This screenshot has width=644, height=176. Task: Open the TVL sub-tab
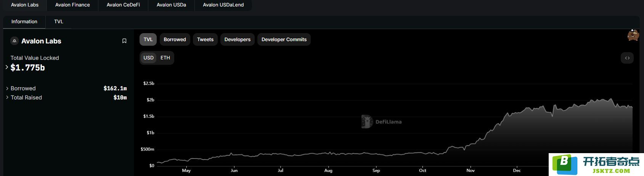click(x=59, y=22)
